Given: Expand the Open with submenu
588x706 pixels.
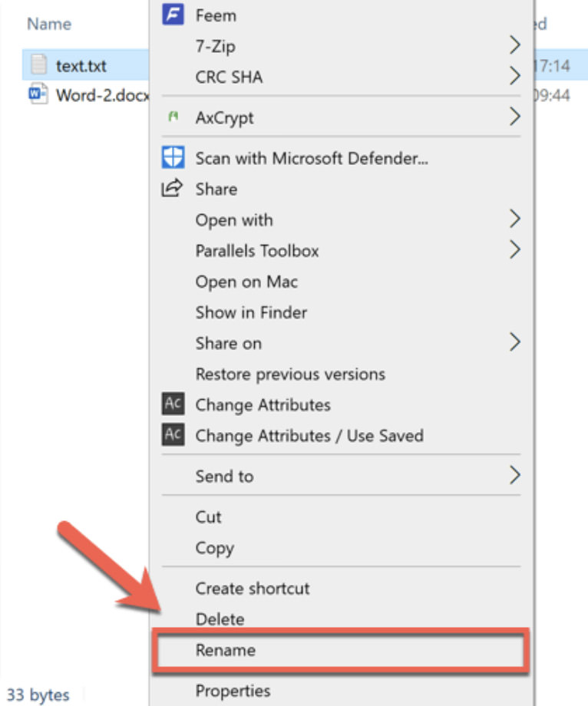Looking at the screenshot, I should [x=514, y=220].
